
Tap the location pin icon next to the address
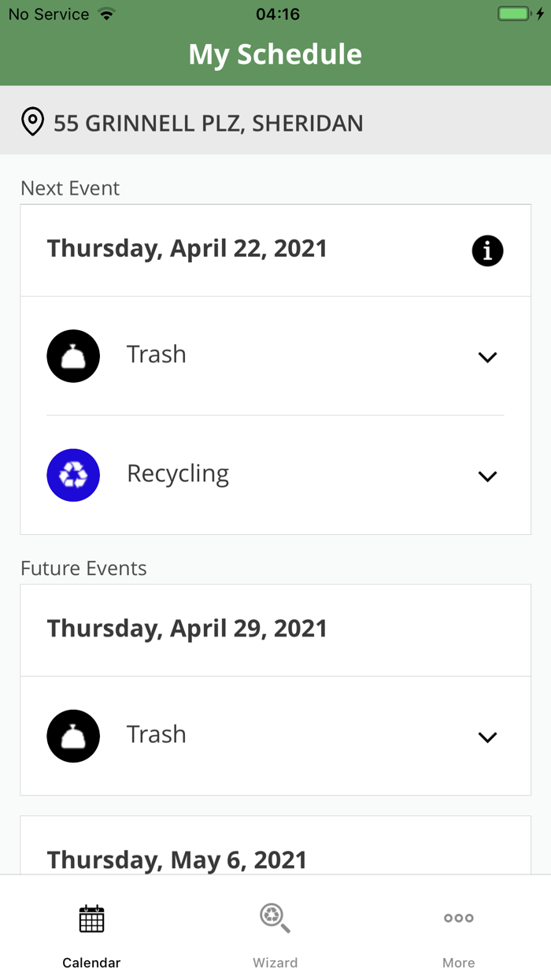tap(31, 122)
